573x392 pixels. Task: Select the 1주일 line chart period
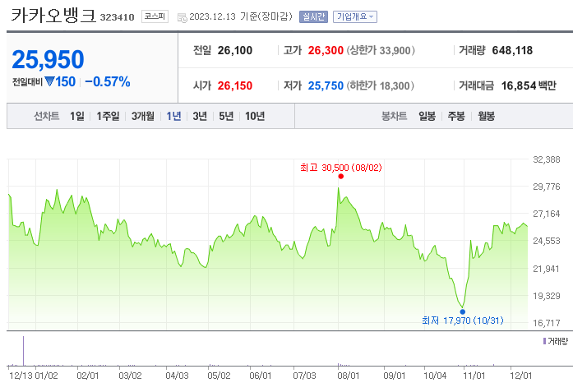pos(108,116)
